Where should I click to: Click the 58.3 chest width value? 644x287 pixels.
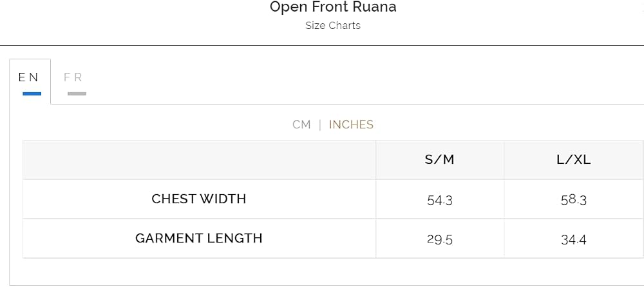pyautogui.click(x=574, y=200)
